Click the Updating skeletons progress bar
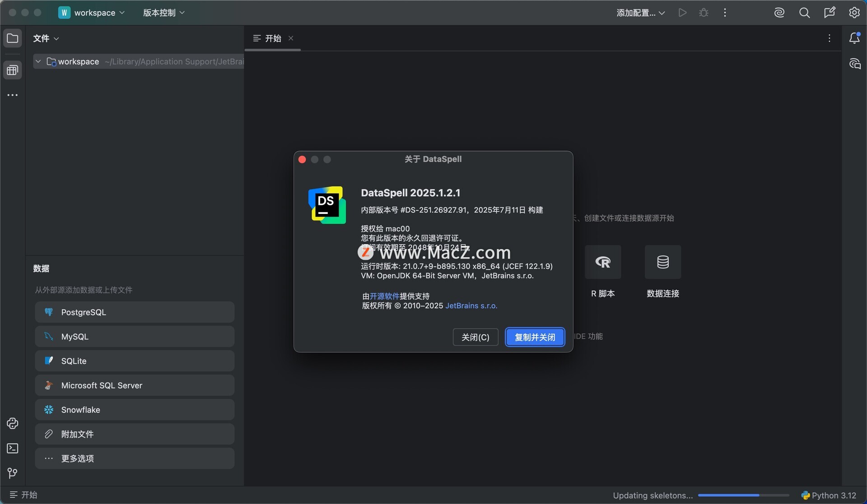The width and height of the screenshot is (867, 504). [743, 495]
